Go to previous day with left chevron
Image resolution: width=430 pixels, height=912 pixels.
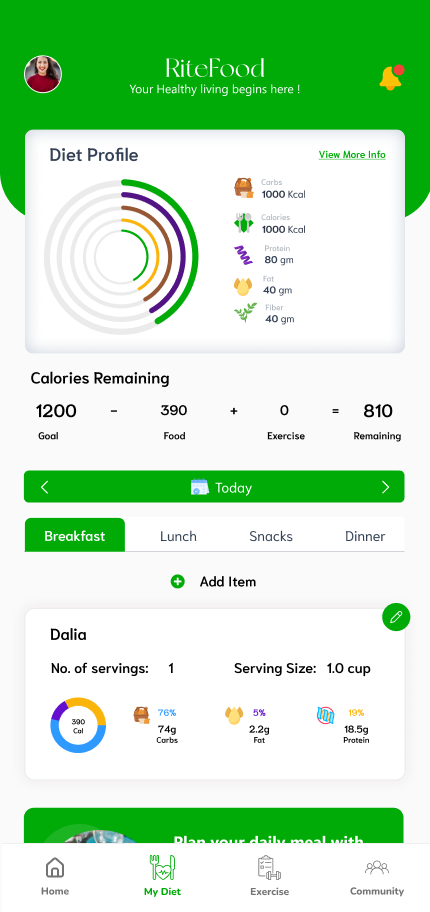click(45, 487)
